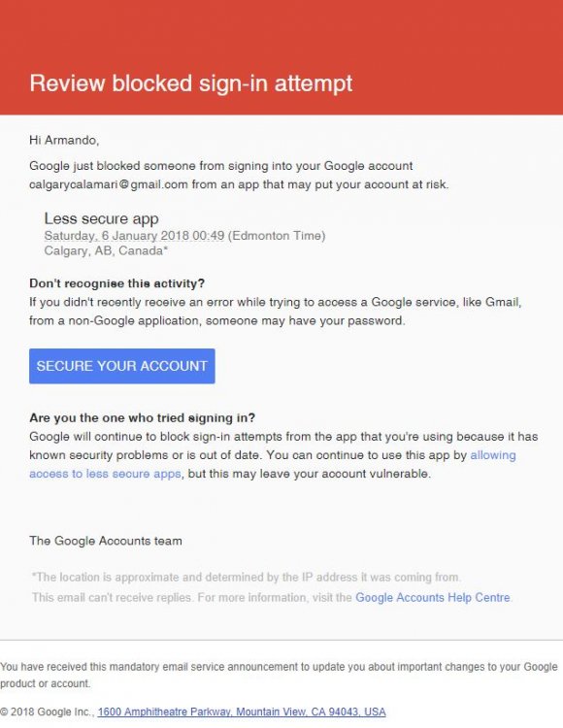563x728 pixels.
Task: Click the 'Less secure app' title
Action: tap(101, 218)
